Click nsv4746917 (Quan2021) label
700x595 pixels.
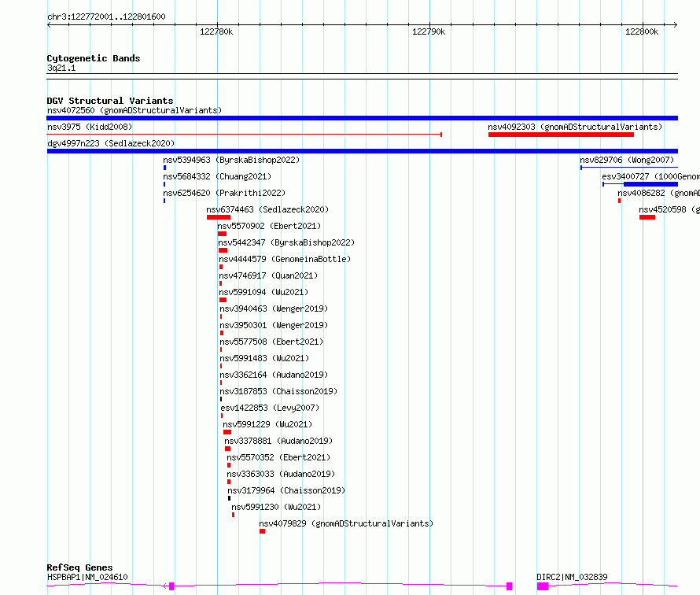[268, 275]
